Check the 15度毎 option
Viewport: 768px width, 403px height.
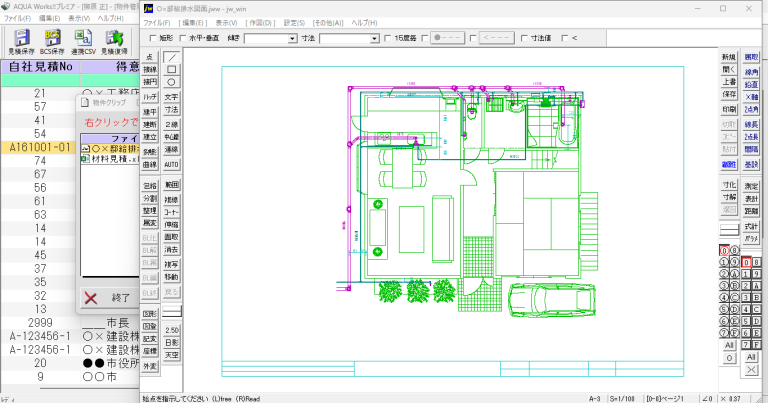(x=388, y=38)
